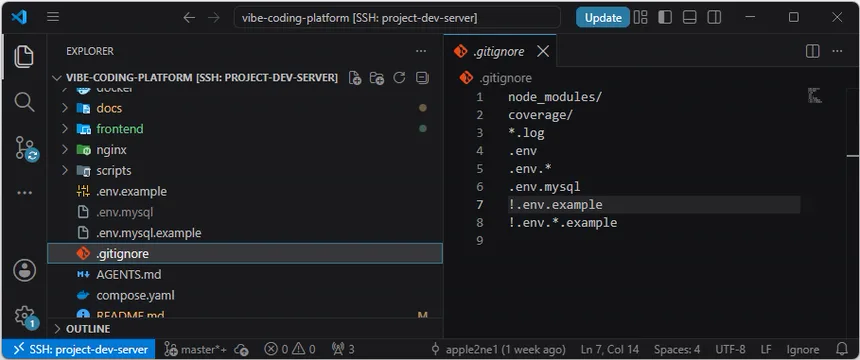
Task: Open forwarded ports indicator showing 3
Action: tap(343, 349)
